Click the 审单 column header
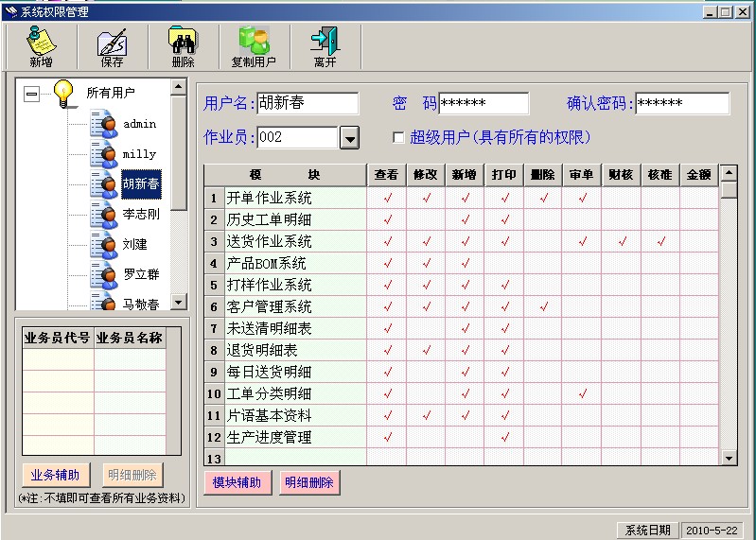Image resolution: width=756 pixels, height=540 pixels. tap(581, 175)
